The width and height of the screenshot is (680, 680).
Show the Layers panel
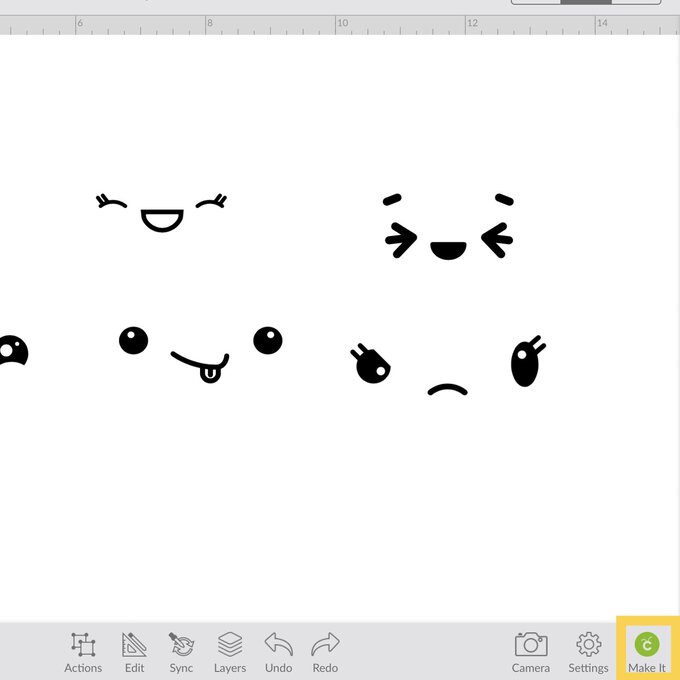click(230, 651)
